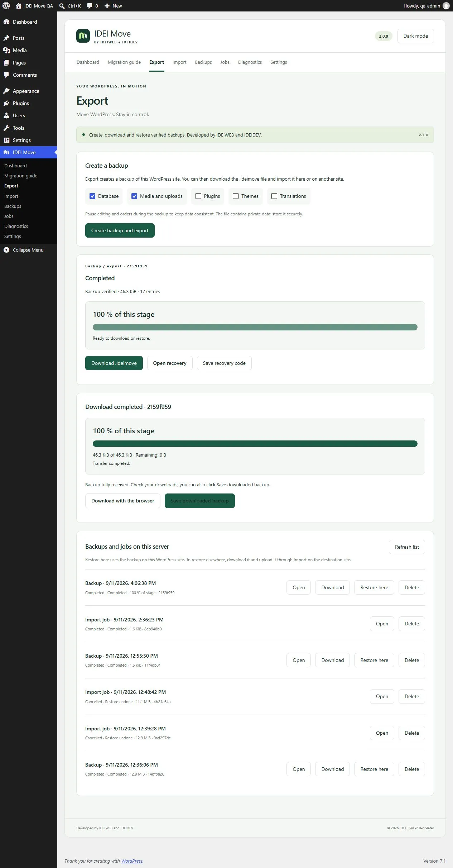
Task: Delete the 12:39:28 PM import job
Action: (x=412, y=733)
